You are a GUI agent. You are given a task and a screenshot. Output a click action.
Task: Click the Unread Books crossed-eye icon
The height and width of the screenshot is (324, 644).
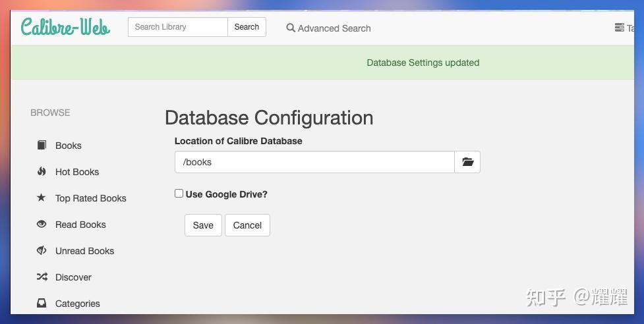point(42,251)
